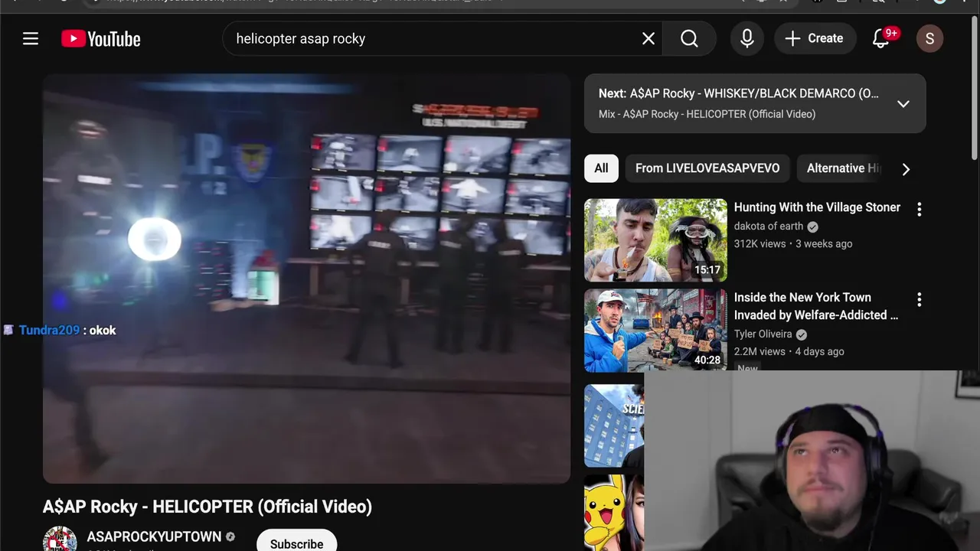Open options menu for New York Town video
Image resolution: width=980 pixels, height=551 pixels.
pyautogui.click(x=919, y=300)
